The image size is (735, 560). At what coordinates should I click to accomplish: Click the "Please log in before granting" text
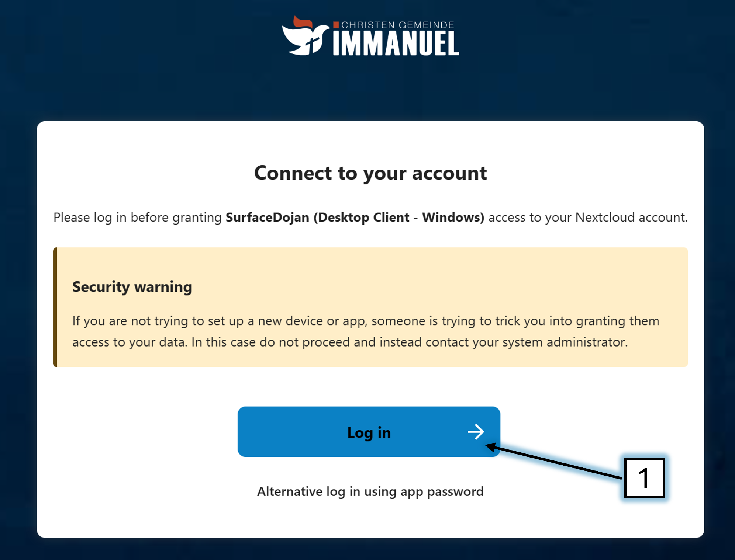[x=137, y=217]
